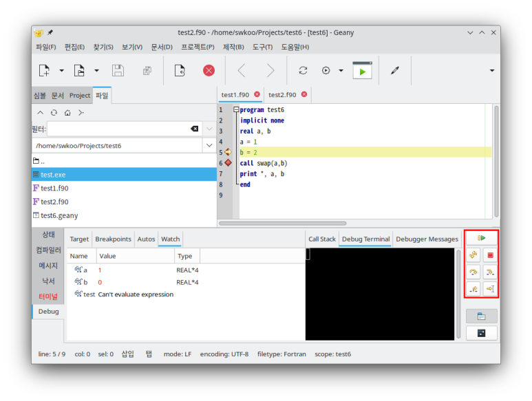Expand toolbar overflow arrow at far right
532x401 pixels.
[x=492, y=71]
